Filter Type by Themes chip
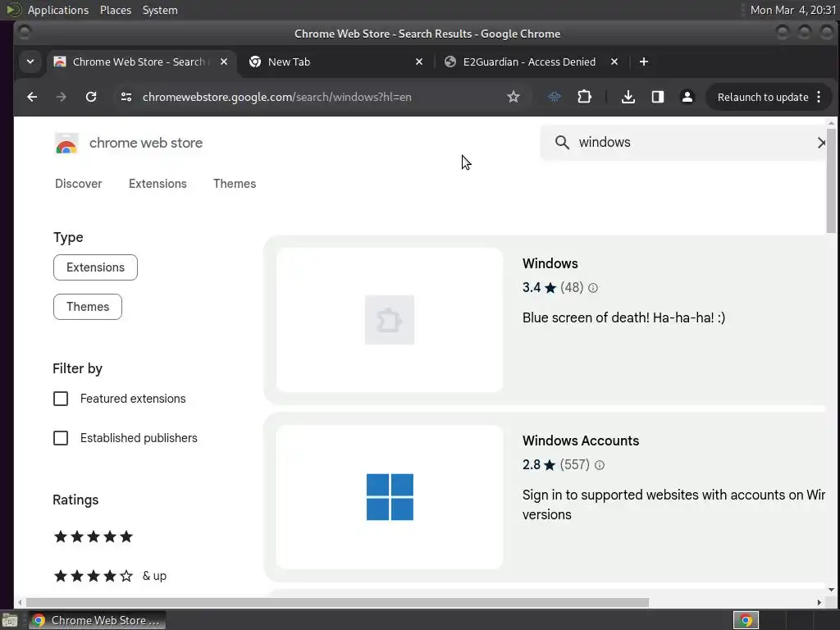The height and width of the screenshot is (630, 840). click(x=88, y=307)
